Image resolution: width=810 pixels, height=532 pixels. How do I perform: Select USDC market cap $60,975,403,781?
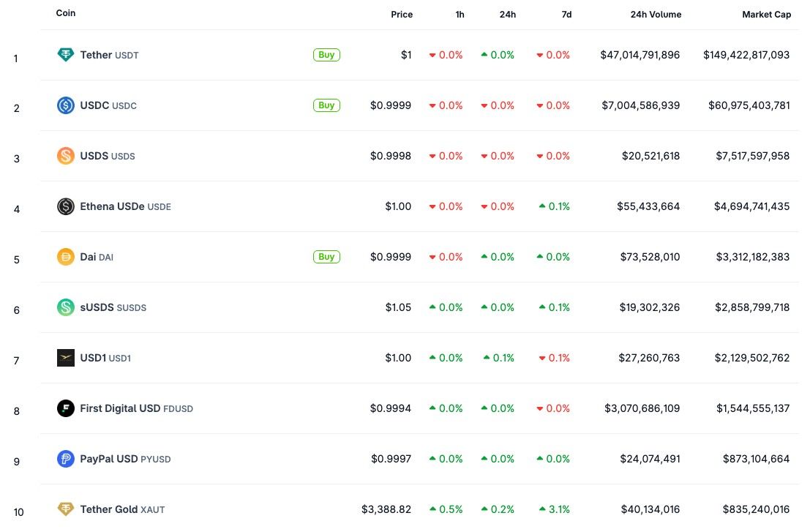[749, 105]
